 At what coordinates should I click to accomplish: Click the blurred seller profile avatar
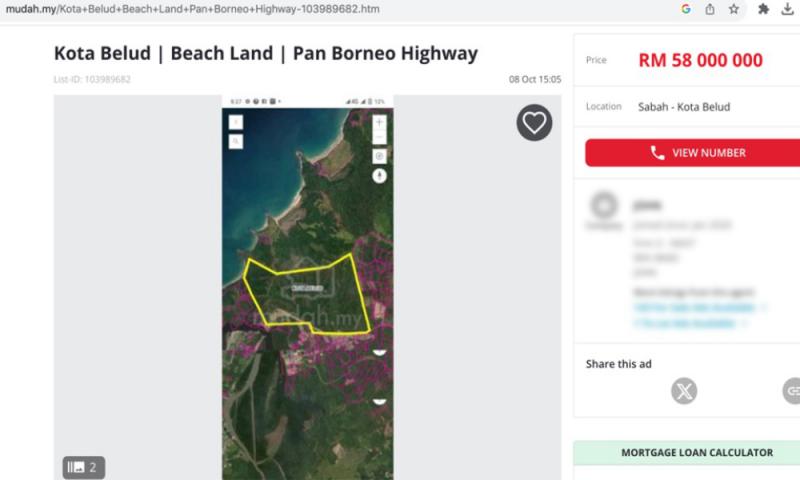point(603,207)
